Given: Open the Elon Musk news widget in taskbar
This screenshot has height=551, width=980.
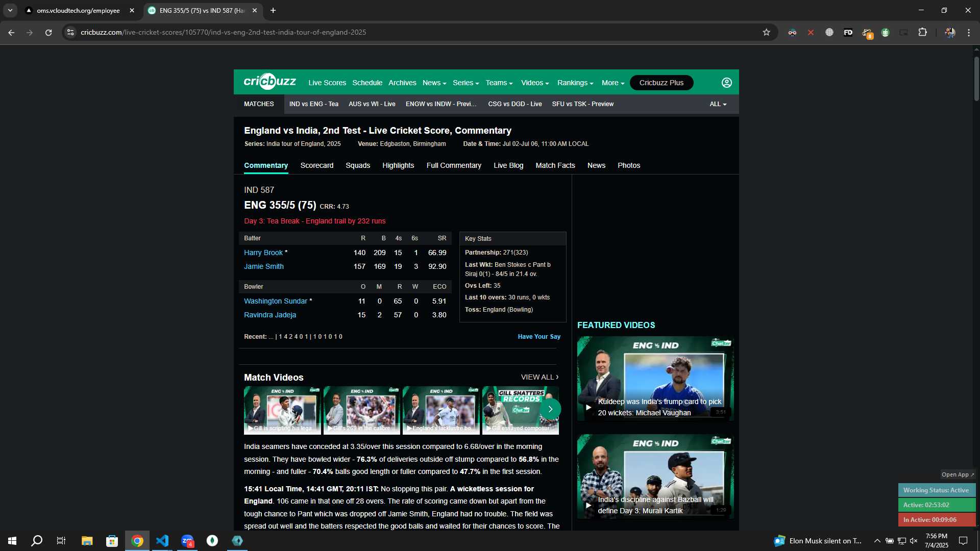Looking at the screenshot, I should point(818,541).
